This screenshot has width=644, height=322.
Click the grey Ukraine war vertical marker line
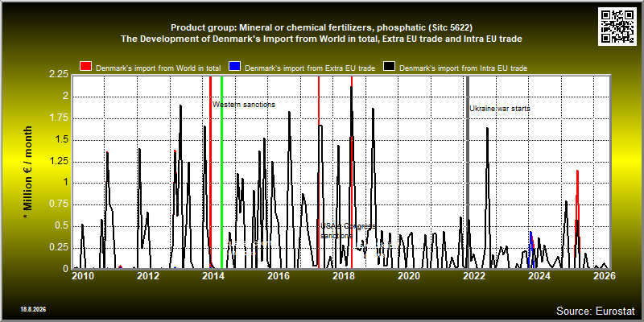pos(468,171)
